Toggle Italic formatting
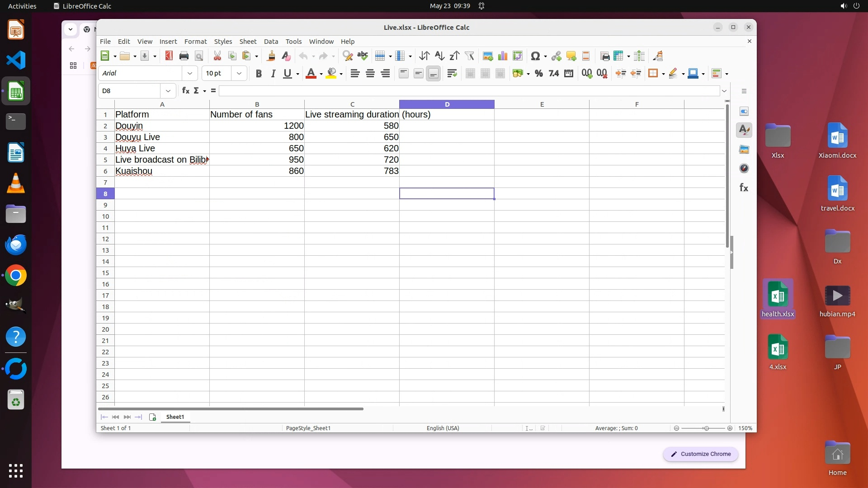The height and width of the screenshot is (488, 868). click(273, 74)
